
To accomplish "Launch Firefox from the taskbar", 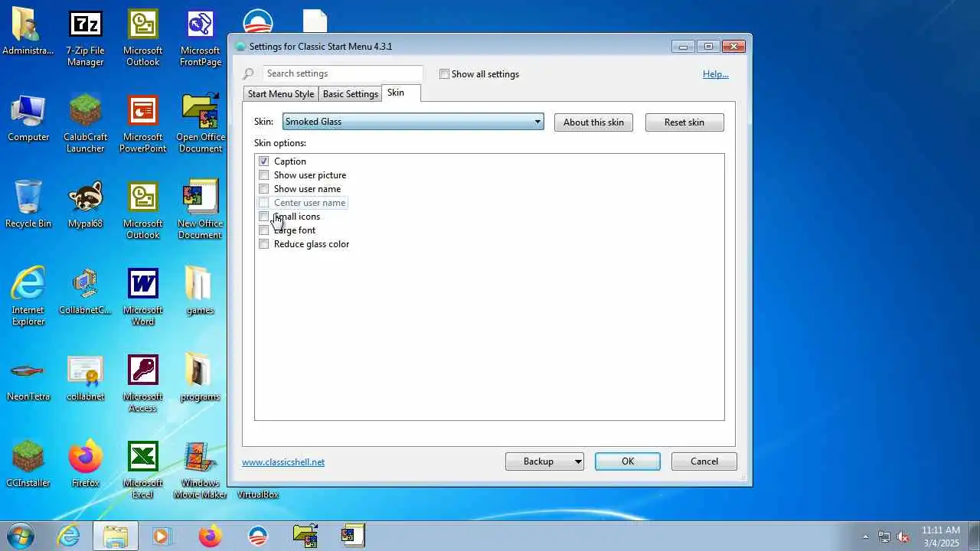I will coord(210,536).
